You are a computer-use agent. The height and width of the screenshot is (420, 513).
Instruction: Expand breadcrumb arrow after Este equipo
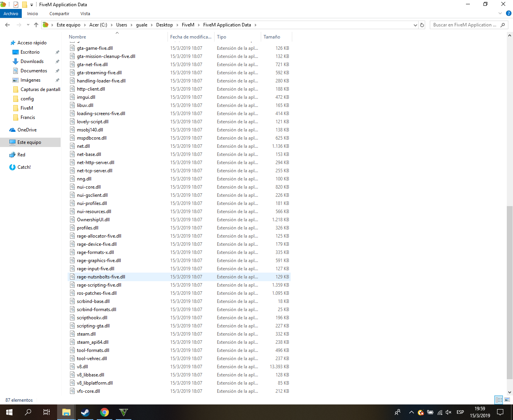click(x=85, y=25)
